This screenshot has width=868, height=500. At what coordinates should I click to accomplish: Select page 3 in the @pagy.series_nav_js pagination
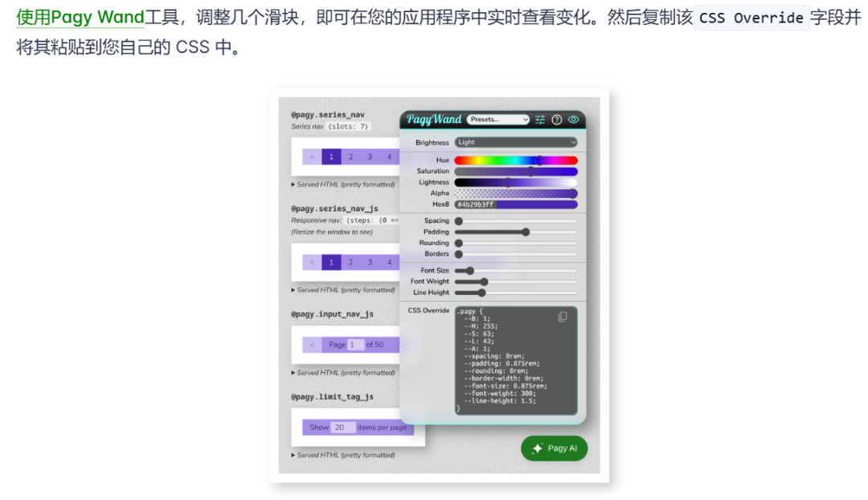coord(370,262)
